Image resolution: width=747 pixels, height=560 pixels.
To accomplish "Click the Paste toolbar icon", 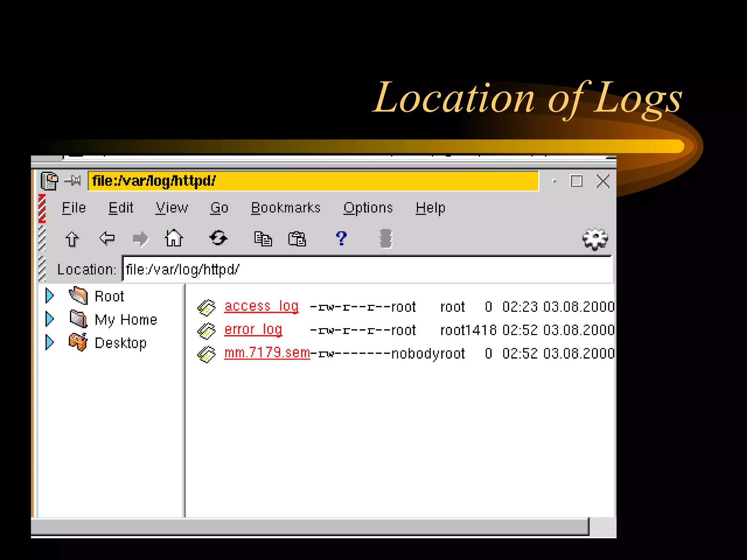I will [297, 239].
